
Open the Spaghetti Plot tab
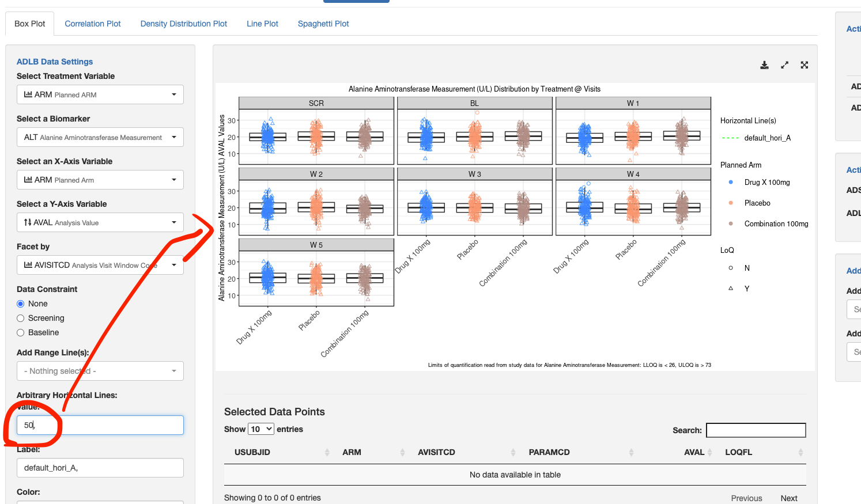(x=323, y=24)
